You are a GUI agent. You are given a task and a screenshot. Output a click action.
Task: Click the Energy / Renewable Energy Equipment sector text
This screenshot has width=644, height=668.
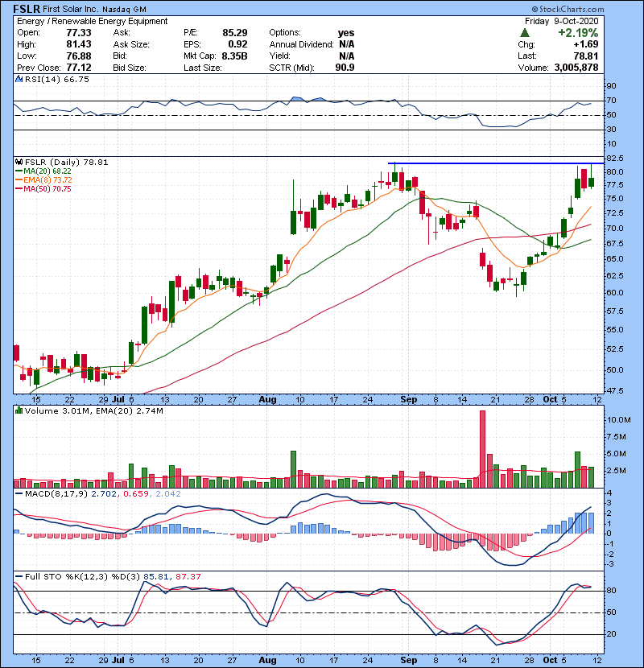point(93,21)
